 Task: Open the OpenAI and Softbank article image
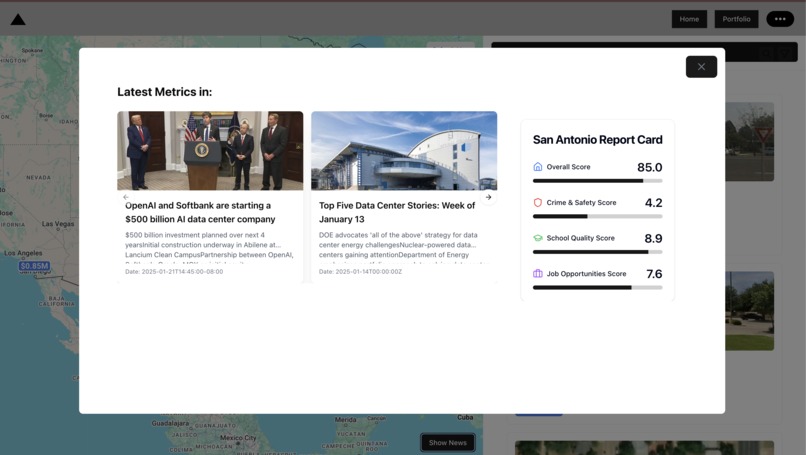click(x=210, y=151)
